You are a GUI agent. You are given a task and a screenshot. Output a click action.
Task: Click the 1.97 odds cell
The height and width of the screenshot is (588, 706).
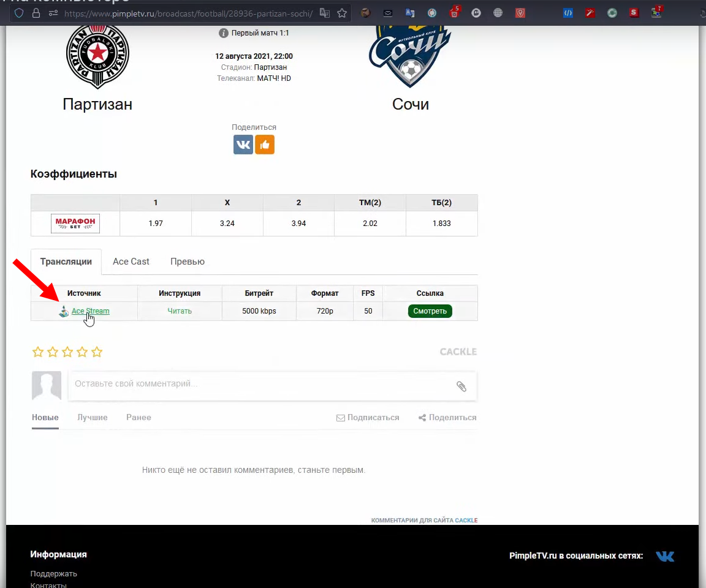156,223
